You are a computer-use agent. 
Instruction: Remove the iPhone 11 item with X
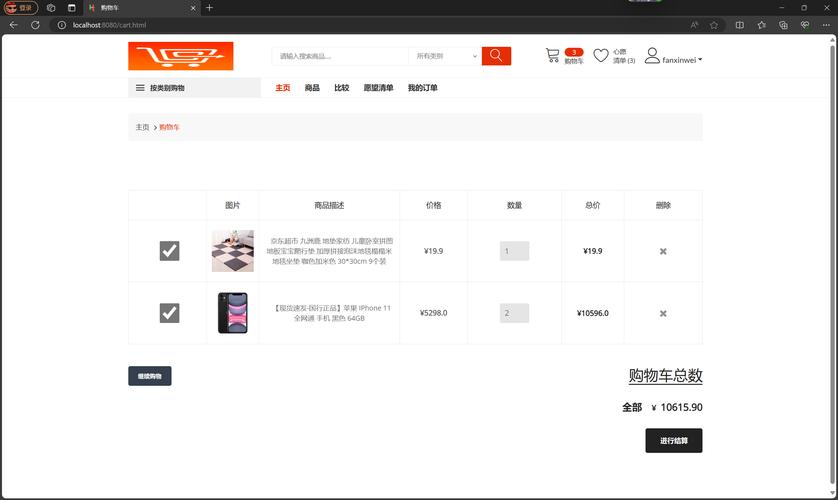[x=663, y=313]
